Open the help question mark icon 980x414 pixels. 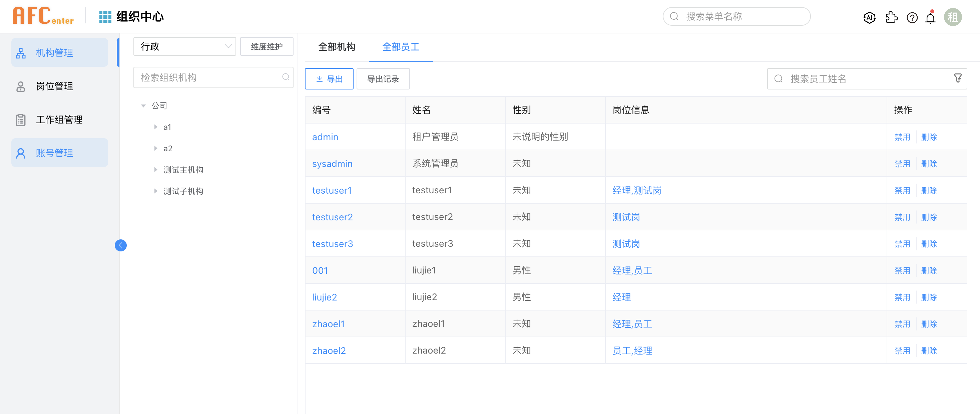[x=912, y=17]
